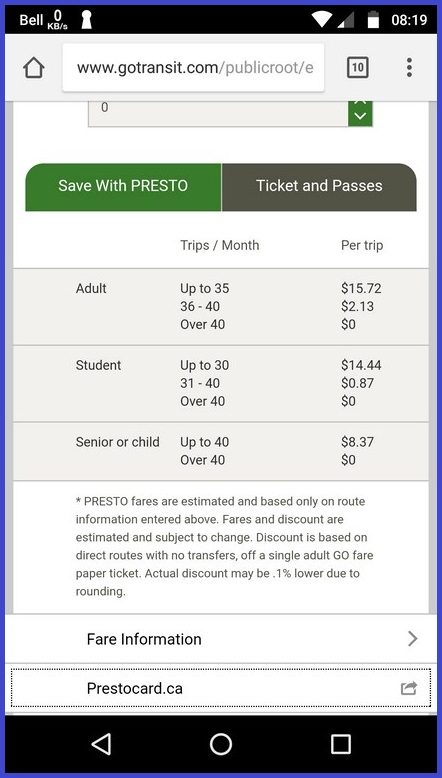Switch to the Save With PRESTO tab
Viewport: 442px width, 778px height.
[x=123, y=187]
